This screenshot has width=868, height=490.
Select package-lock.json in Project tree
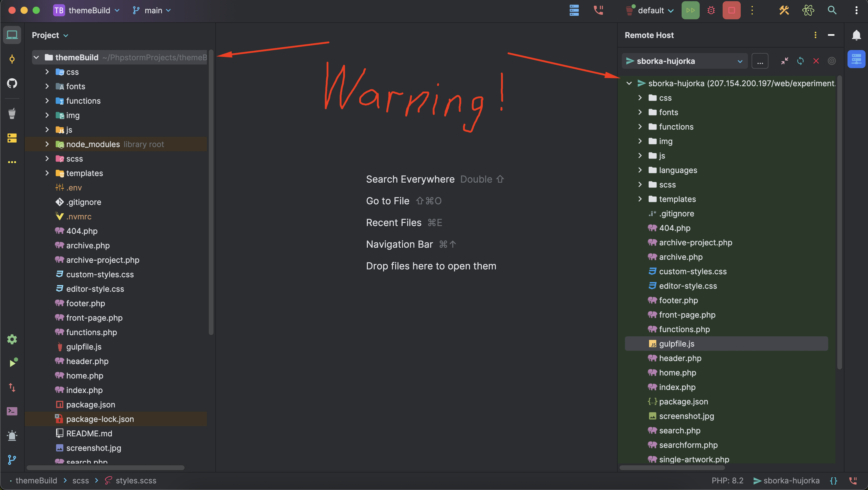coord(116,419)
